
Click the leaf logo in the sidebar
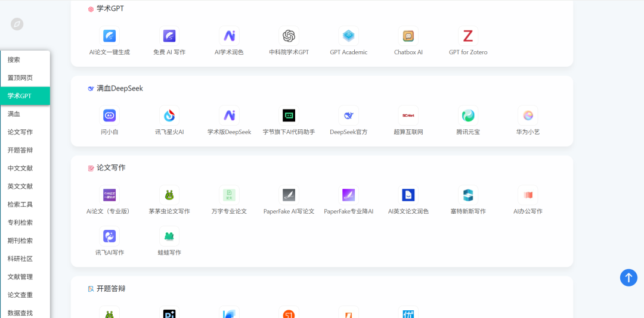click(17, 24)
